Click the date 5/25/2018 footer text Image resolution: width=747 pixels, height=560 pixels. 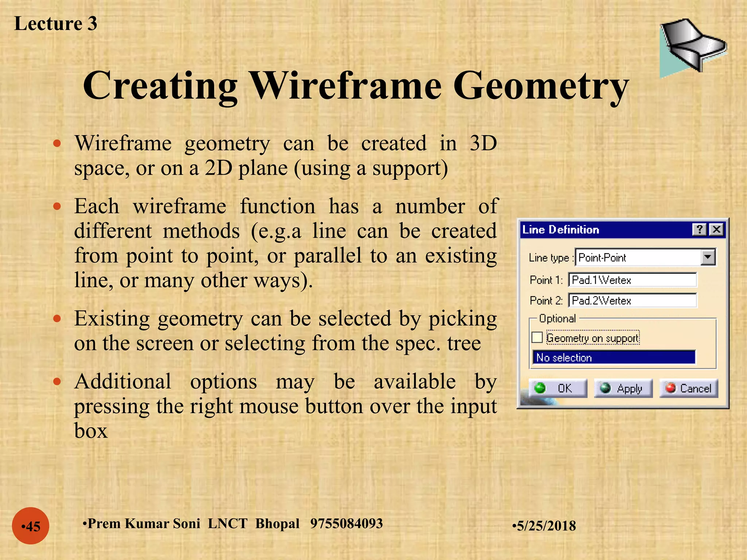[544, 526]
